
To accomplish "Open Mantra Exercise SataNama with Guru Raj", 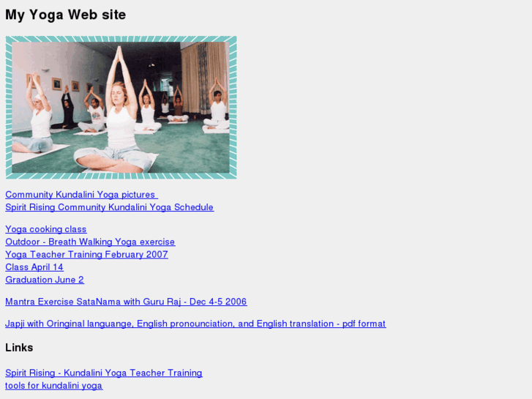I will pos(126,302).
